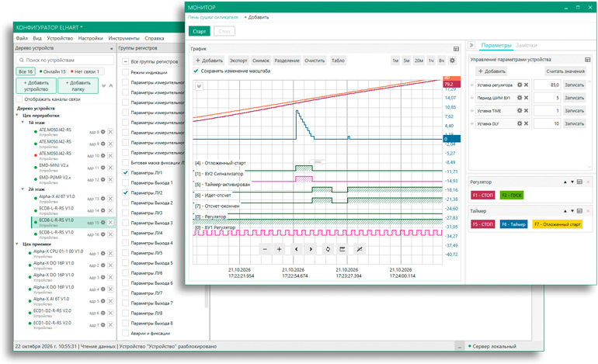Collapse 1й этаж tree node
598x364 pixels.
pos(23,123)
